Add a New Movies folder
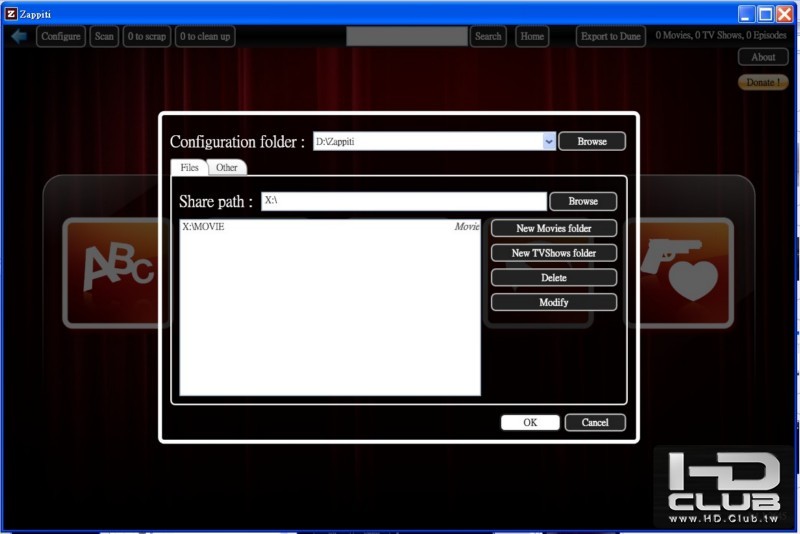The width and height of the screenshot is (800, 534). [554, 228]
